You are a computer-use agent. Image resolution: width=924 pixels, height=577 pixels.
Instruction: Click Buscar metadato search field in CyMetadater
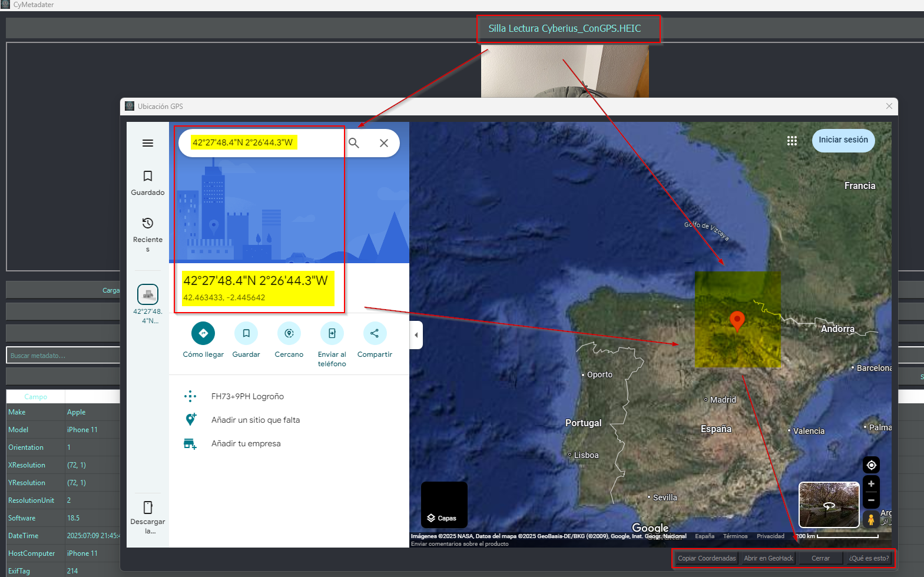63,356
